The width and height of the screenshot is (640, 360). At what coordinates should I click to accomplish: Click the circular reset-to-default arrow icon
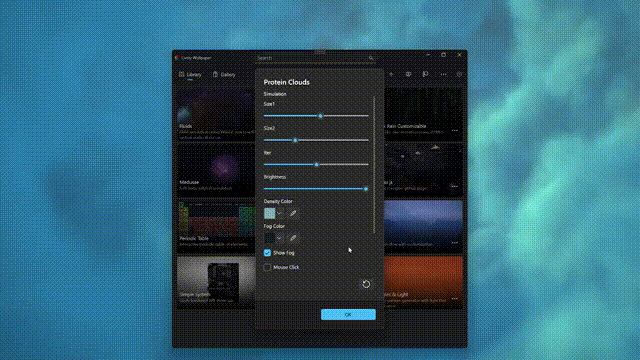[366, 284]
